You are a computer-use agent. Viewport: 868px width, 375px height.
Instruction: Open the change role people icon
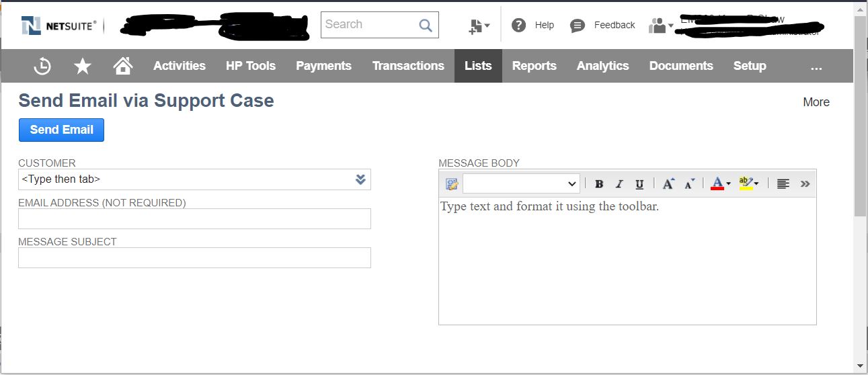click(657, 26)
